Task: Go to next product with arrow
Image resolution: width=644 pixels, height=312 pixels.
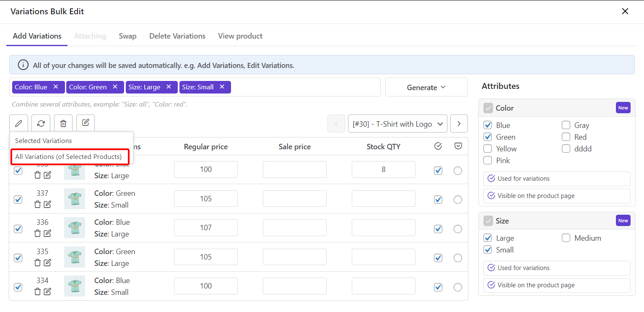Action: (x=459, y=124)
